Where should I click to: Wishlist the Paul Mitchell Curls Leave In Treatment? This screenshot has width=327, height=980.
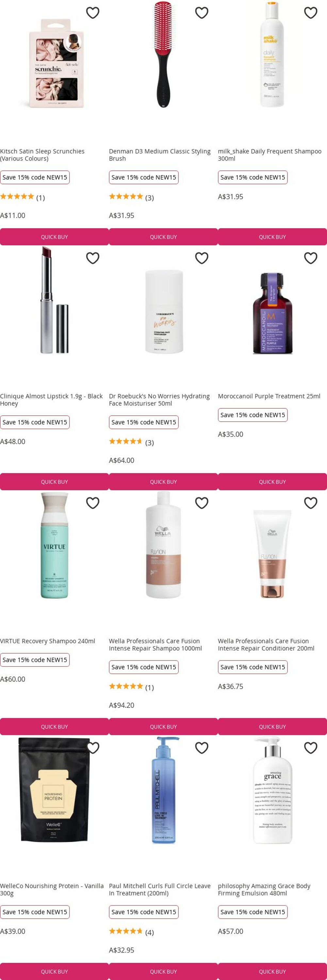(202, 748)
